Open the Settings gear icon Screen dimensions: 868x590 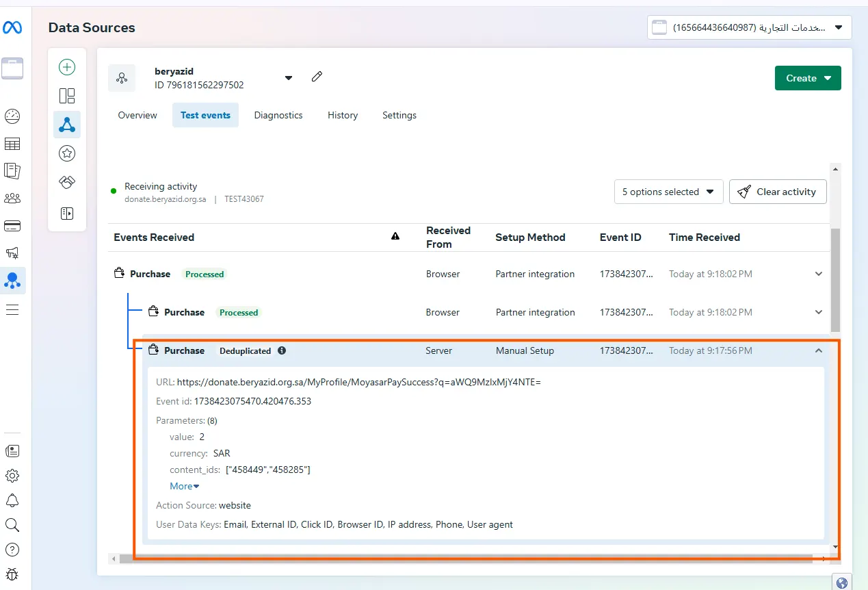coord(12,476)
